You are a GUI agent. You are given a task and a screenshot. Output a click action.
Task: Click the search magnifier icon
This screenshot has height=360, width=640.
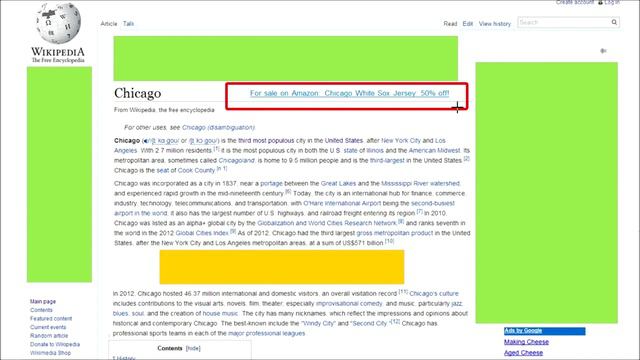tap(614, 22)
